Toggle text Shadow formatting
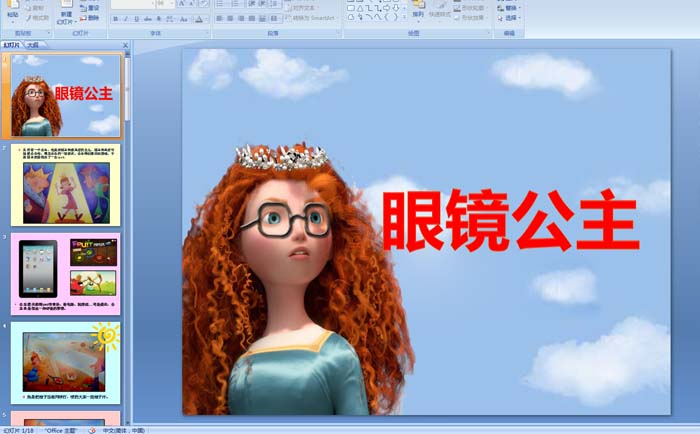The height and width of the screenshot is (434, 700). click(x=159, y=19)
